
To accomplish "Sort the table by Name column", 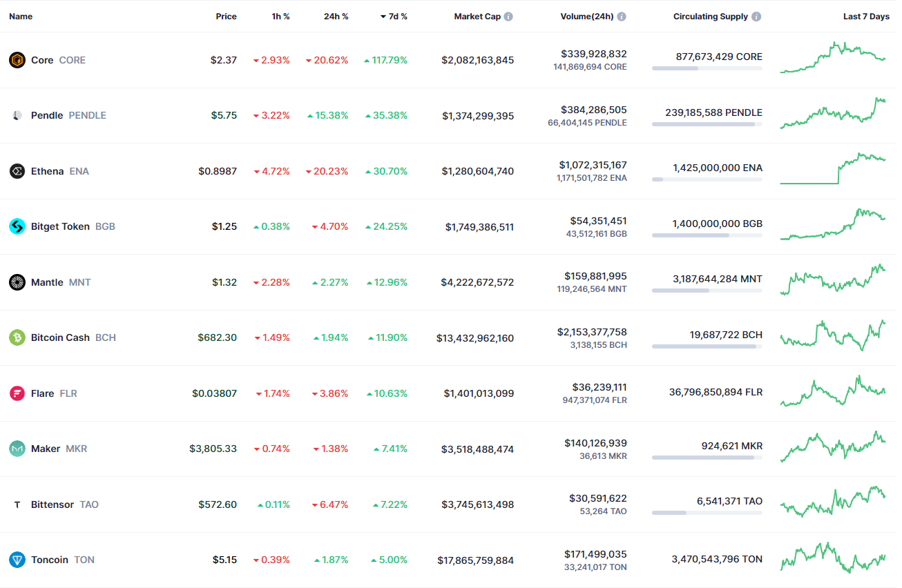I will 21,16.
